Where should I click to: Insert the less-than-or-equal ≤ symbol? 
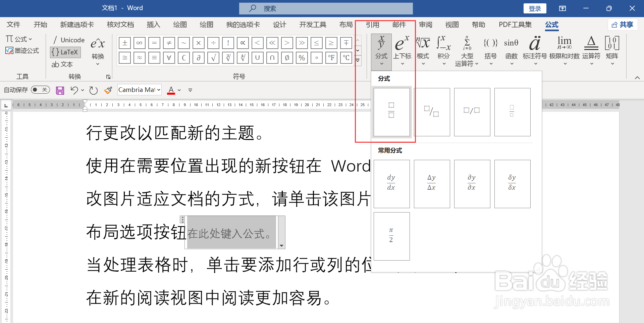tap(317, 43)
